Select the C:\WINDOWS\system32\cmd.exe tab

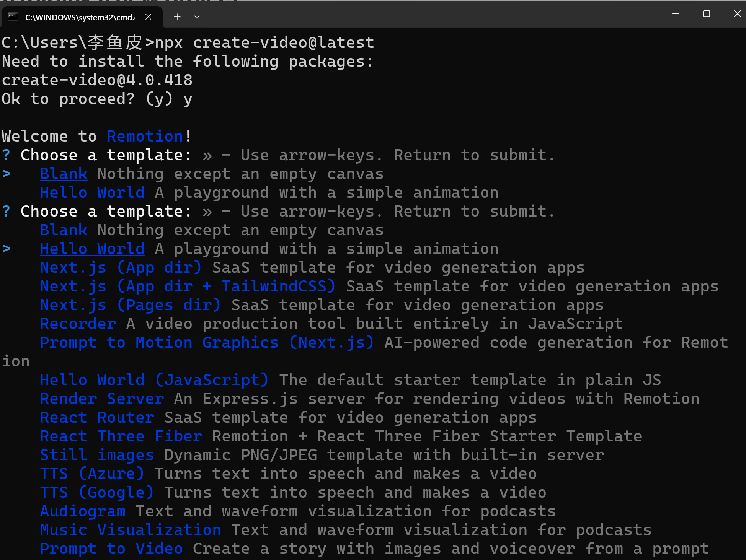(80, 17)
